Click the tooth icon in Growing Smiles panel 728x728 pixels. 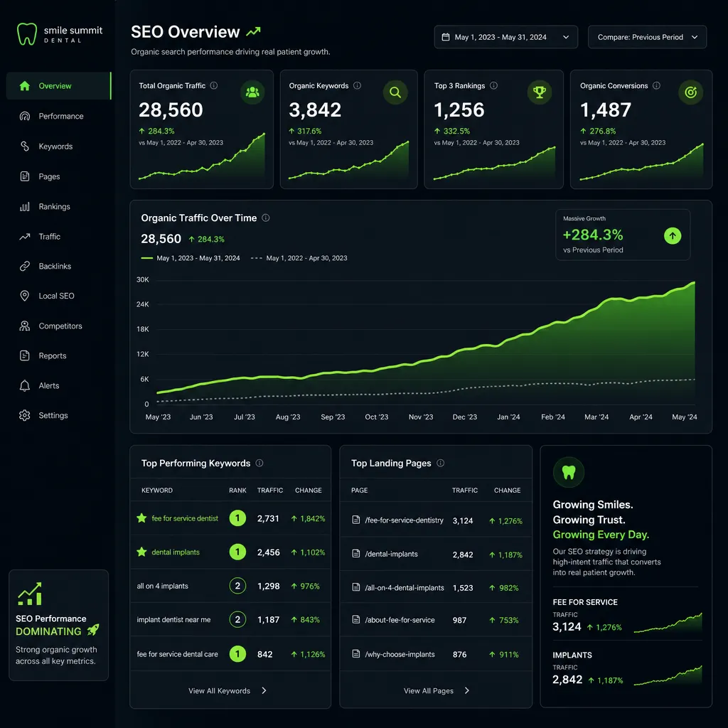pyautogui.click(x=569, y=473)
